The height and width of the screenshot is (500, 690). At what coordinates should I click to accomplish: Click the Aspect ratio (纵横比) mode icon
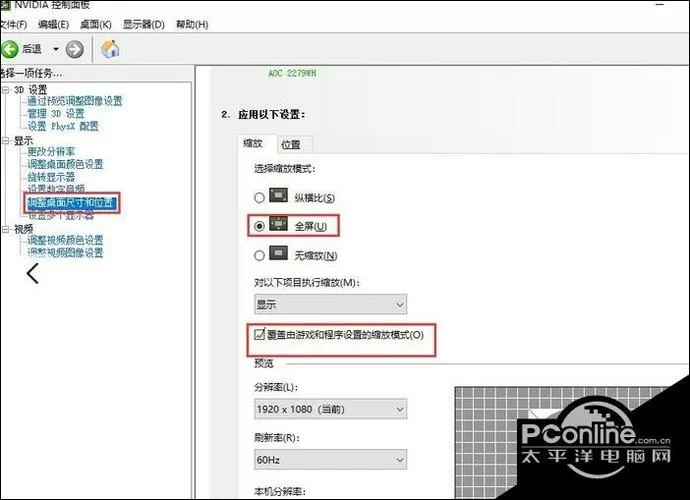tap(278, 195)
